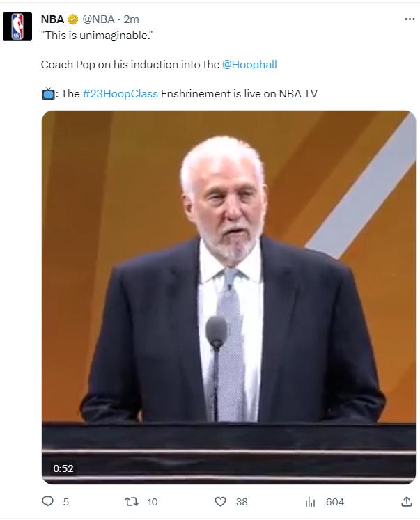Open the three-dot more options menu
Image resolution: width=420 pixels, height=520 pixels.
coord(410,19)
